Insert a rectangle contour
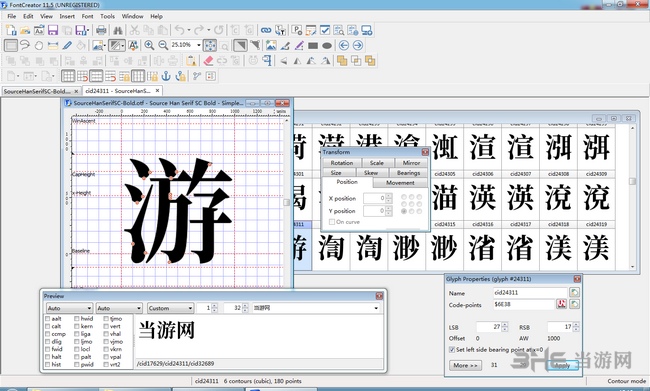650x391 pixels. 313,45
